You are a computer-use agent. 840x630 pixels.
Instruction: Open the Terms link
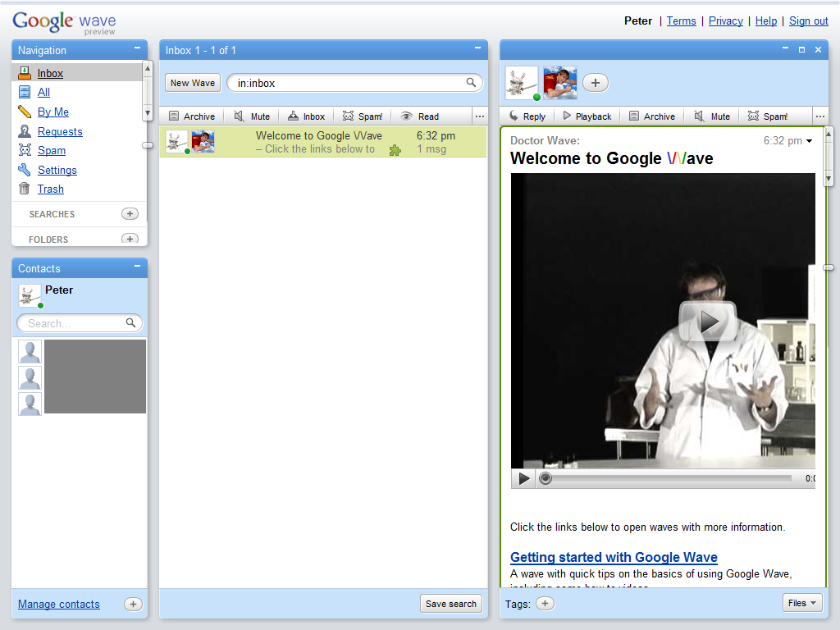point(681,21)
